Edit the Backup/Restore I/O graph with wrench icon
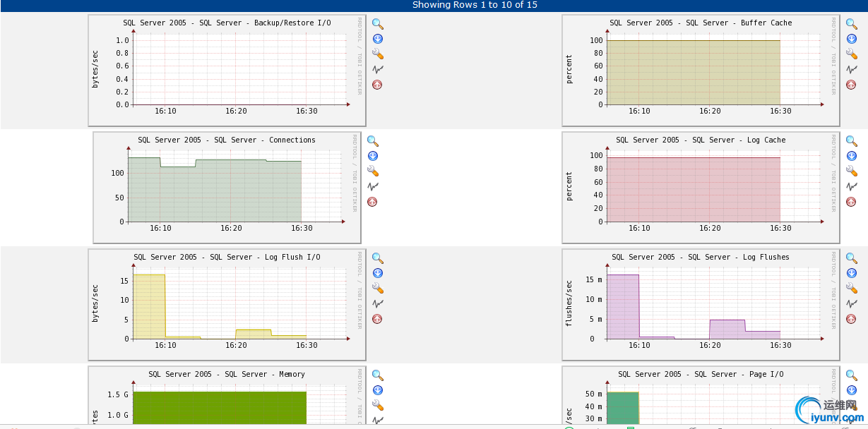 tap(378, 54)
